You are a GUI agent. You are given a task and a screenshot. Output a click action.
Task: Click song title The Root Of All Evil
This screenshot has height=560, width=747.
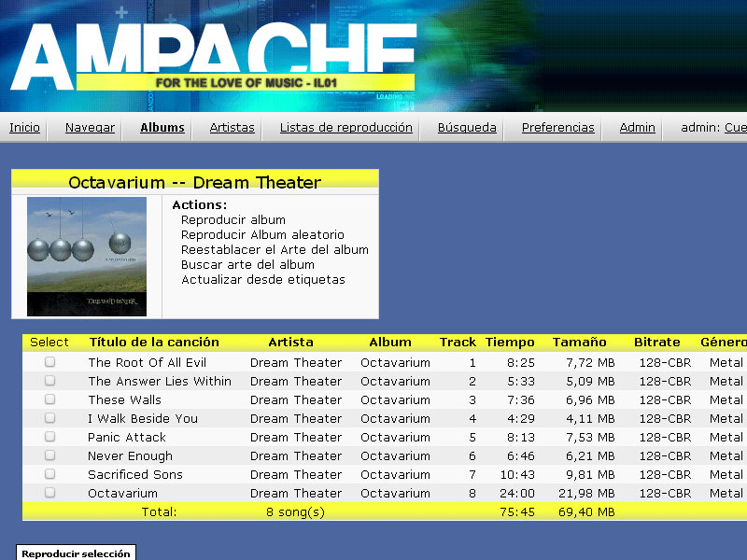tap(148, 362)
